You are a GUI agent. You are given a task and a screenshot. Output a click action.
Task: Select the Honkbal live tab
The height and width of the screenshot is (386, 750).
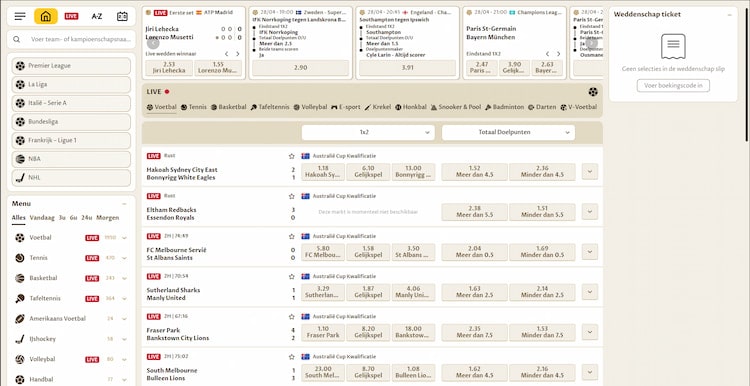click(411, 107)
